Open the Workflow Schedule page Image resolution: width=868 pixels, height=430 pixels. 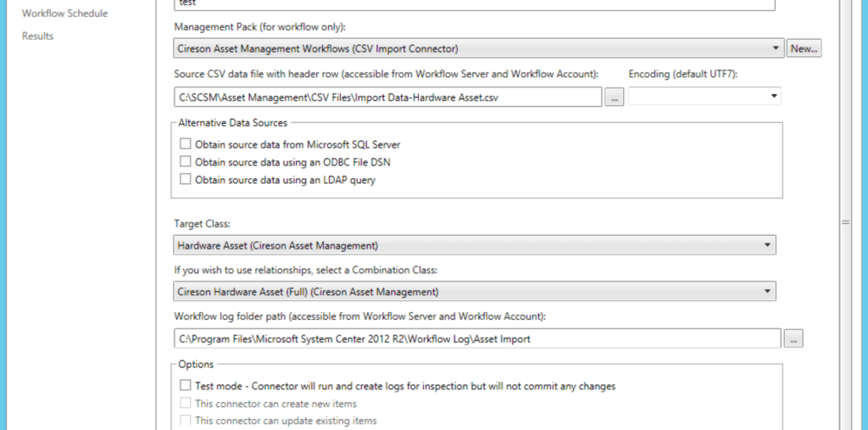pos(64,14)
